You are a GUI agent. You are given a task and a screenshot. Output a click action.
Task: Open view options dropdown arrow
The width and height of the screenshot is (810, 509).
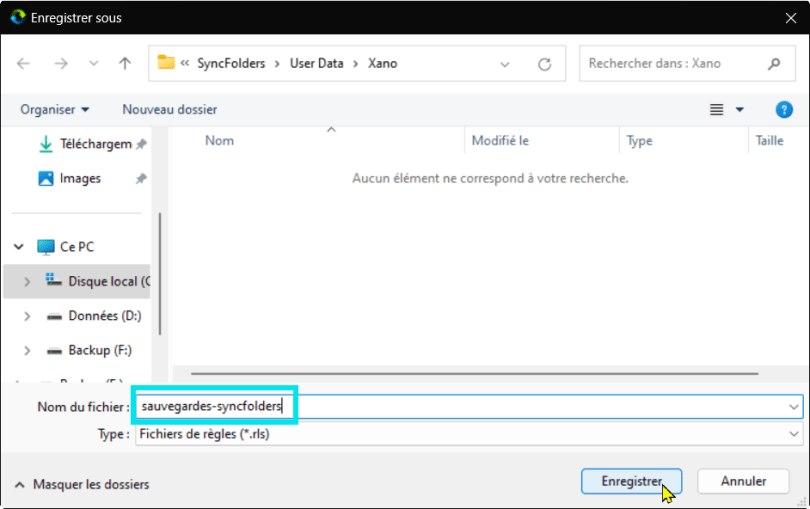tap(740, 110)
